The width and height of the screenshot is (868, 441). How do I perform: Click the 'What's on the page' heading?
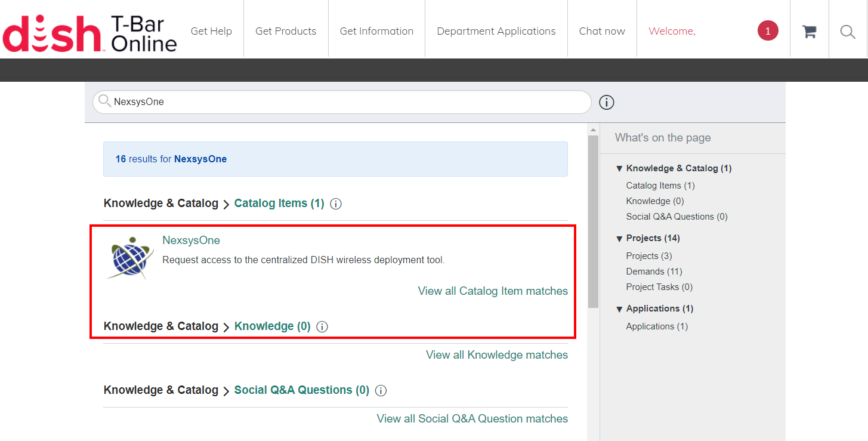click(x=663, y=138)
